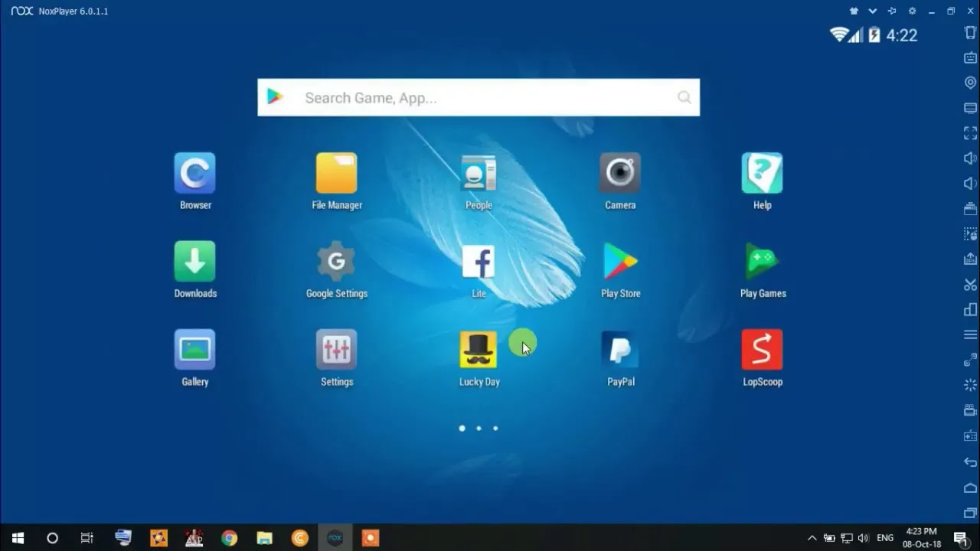980x551 pixels.
Task: Go to the third home screen page dot
Action: coord(495,428)
